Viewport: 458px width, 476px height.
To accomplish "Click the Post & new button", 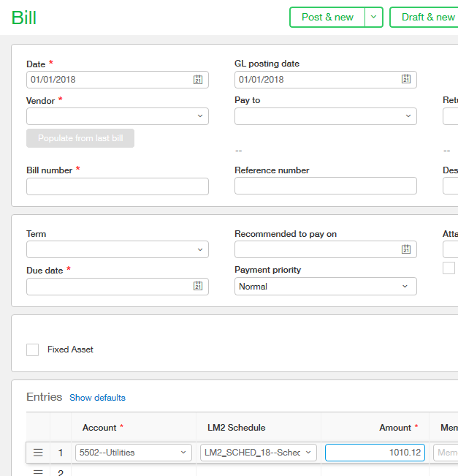I will 327,18.
